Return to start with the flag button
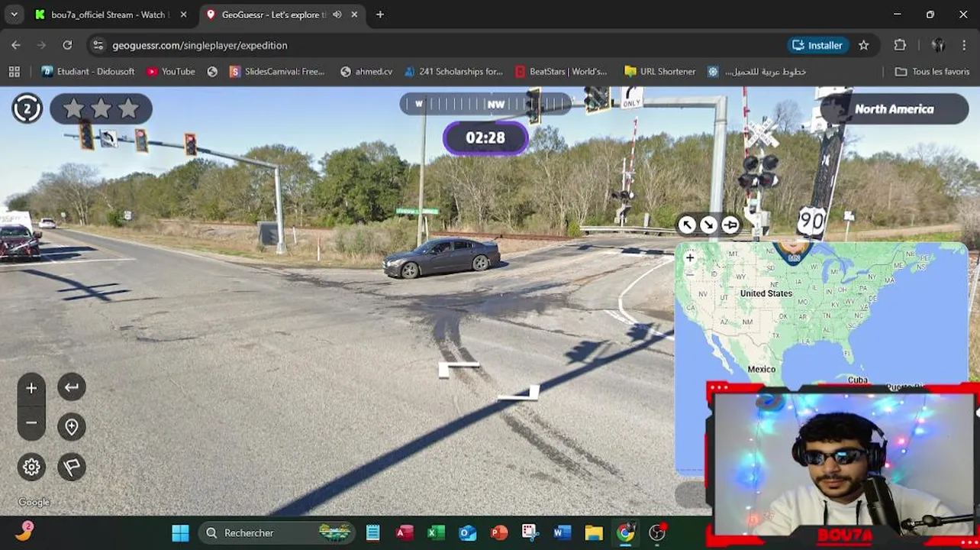 tap(72, 467)
